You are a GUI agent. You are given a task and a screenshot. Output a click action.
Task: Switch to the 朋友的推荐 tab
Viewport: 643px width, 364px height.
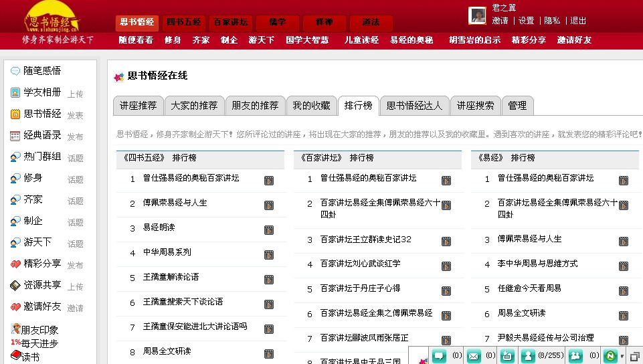pyautogui.click(x=255, y=106)
